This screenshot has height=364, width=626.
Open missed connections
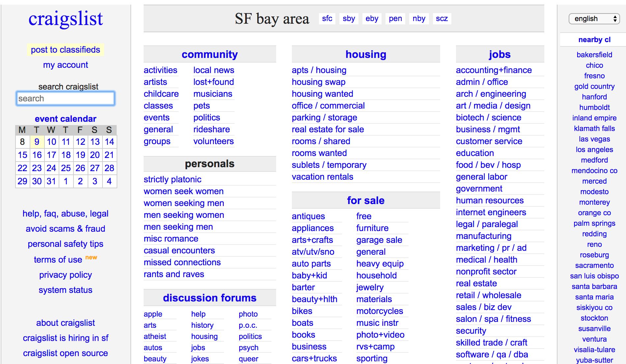coord(182,262)
